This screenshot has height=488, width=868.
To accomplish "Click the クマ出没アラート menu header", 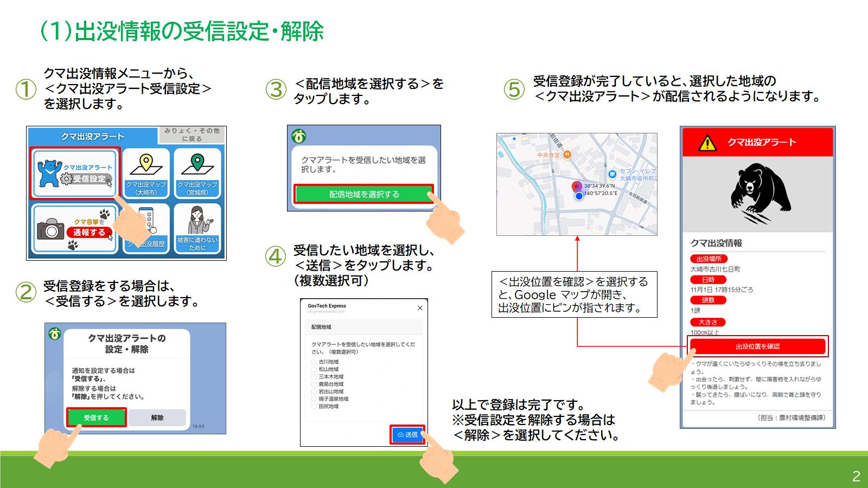I will (92, 136).
